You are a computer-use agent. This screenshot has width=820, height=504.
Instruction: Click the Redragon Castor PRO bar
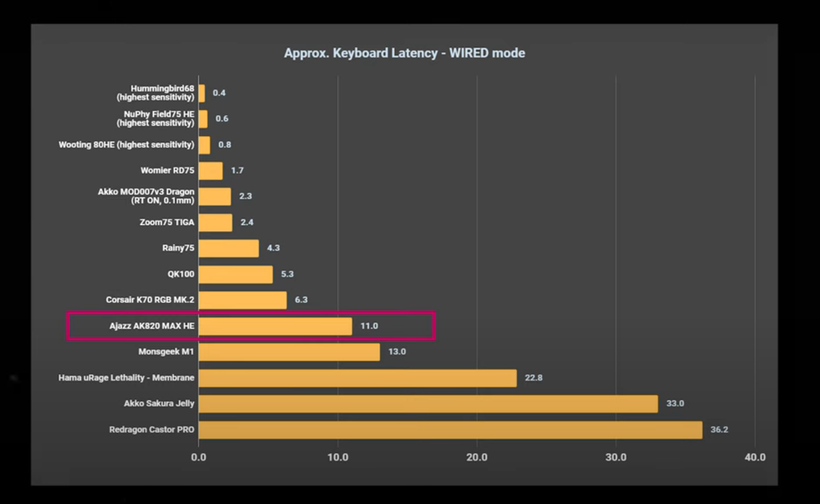(450, 430)
